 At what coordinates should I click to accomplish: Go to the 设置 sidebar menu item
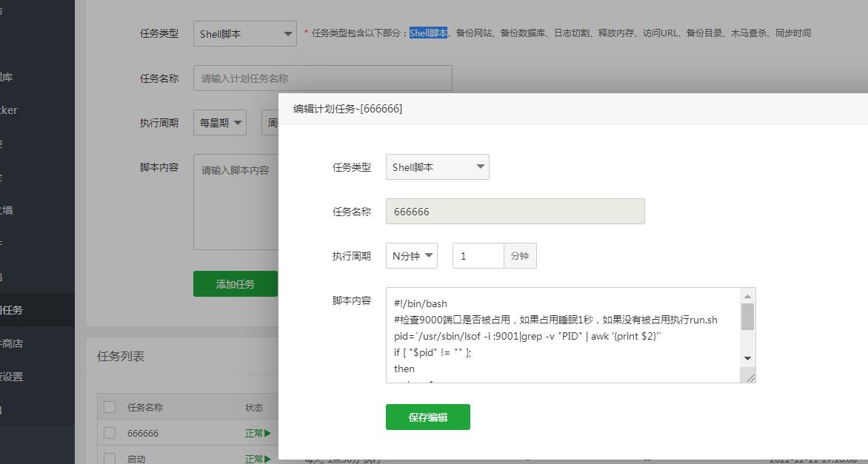(x=12, y=377)
